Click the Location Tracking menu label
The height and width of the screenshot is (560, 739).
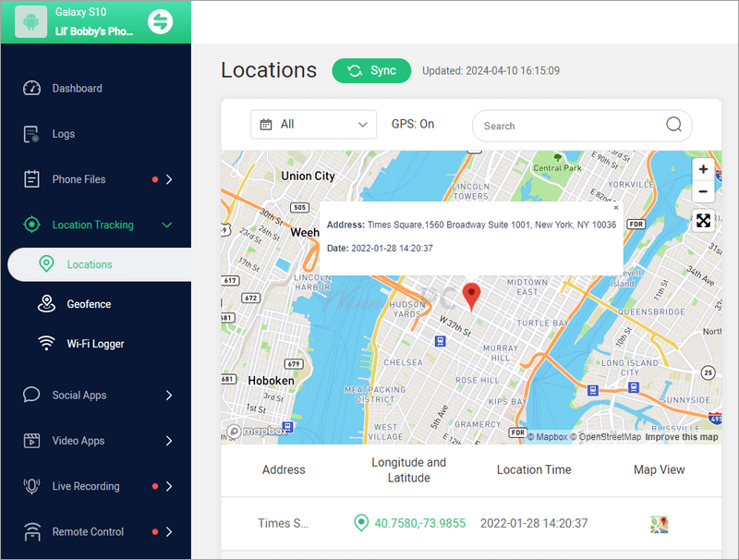click(x=93, y=225)
